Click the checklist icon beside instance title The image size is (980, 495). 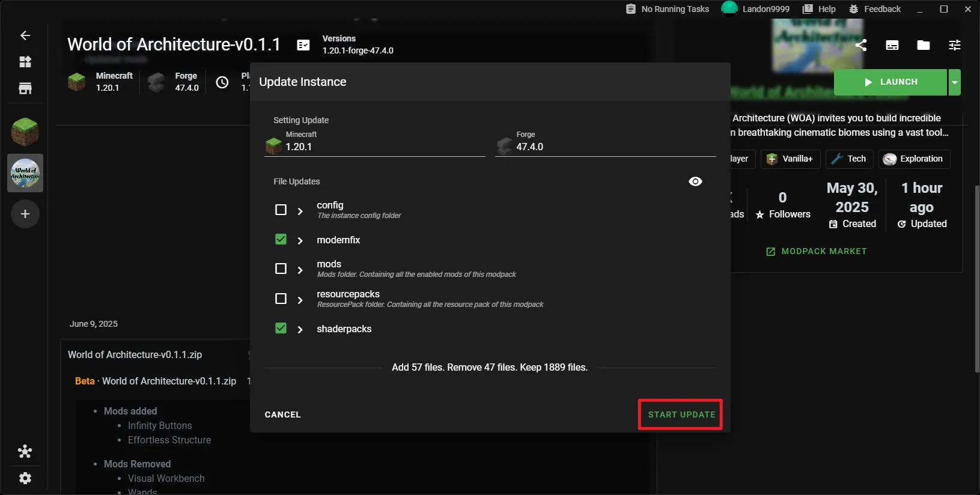point(303,45)
